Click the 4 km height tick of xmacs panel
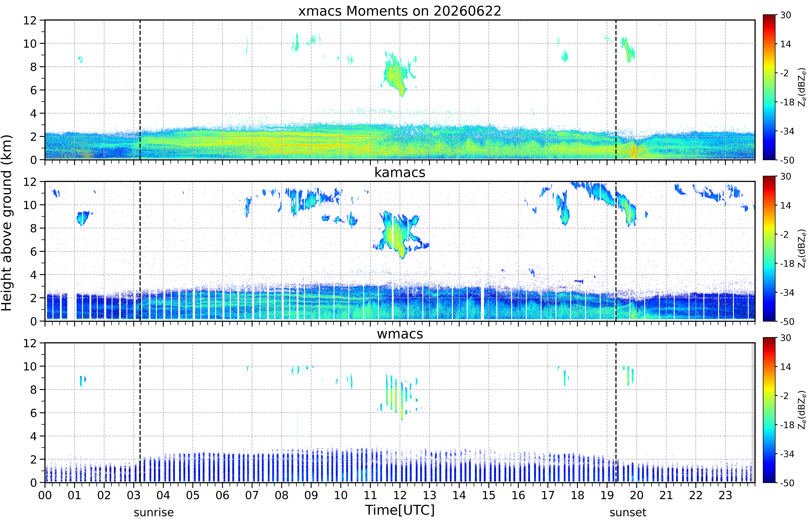 pyautogui.click(x=33, y=113)
